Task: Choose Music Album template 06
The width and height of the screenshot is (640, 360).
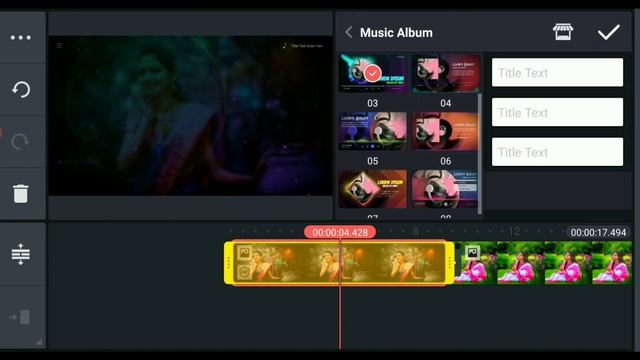Action: point(445,131)
